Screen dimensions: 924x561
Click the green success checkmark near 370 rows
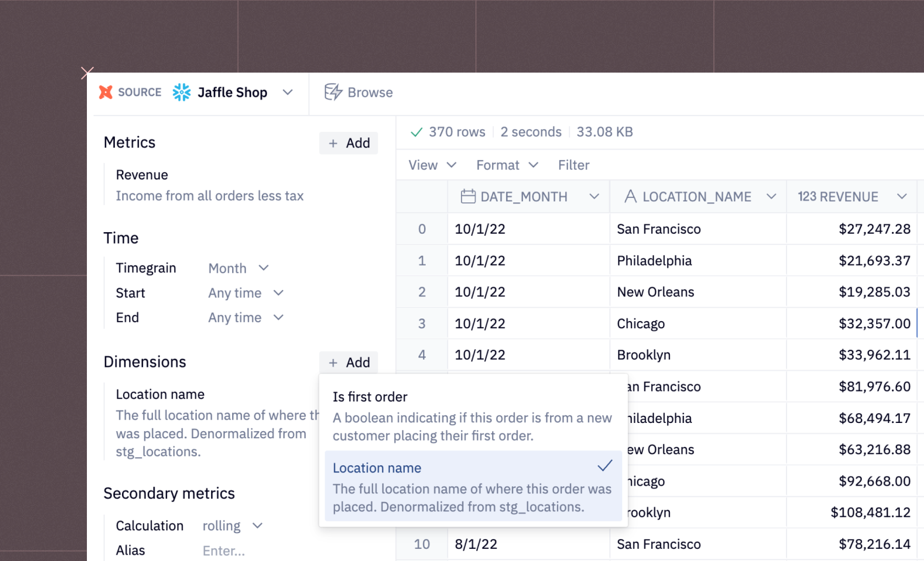click(416, 131)
